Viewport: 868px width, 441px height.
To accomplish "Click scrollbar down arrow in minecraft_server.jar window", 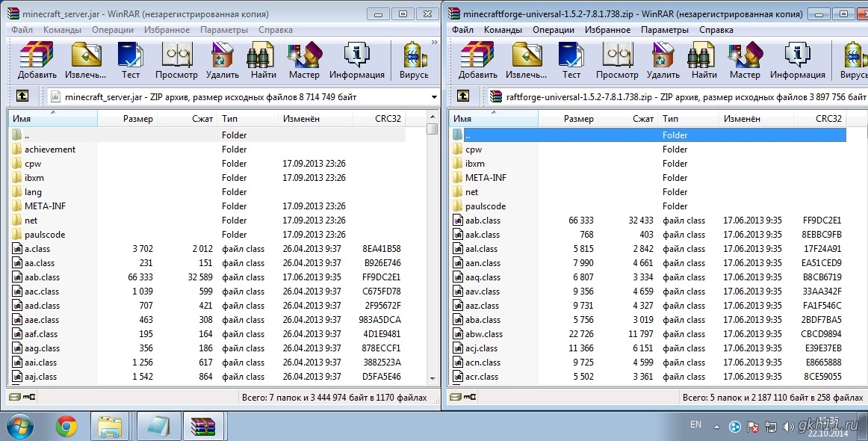I will click(x=433, y=379).
